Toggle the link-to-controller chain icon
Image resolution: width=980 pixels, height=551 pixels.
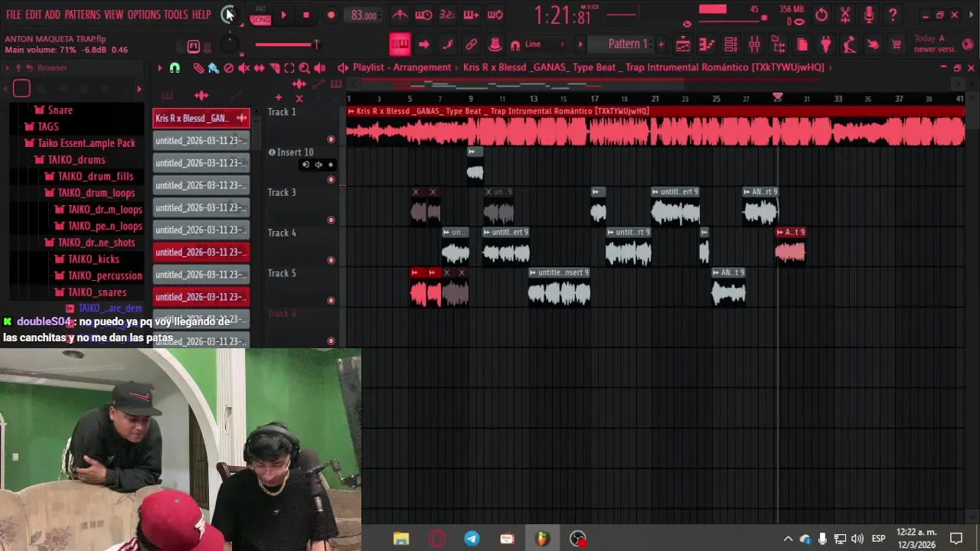tap(472, 44)
